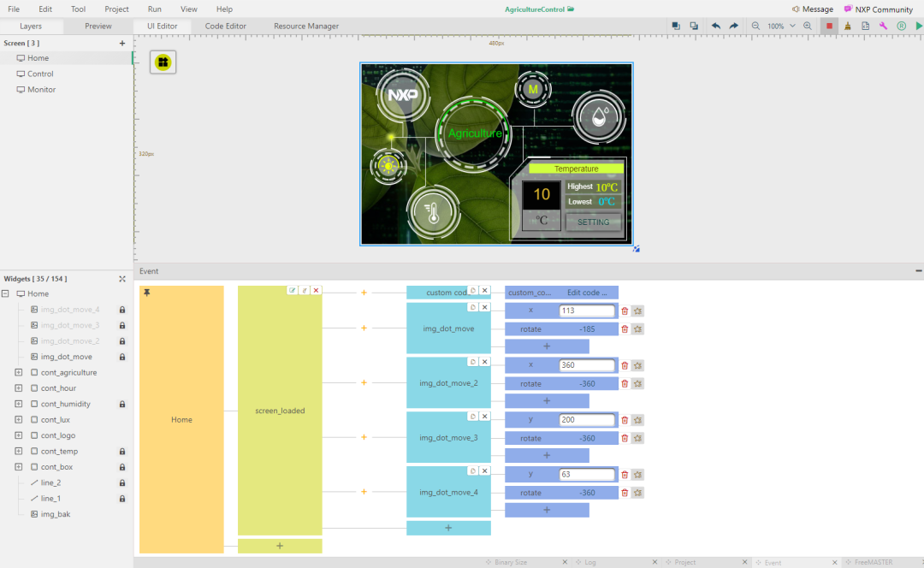924x568 pixels.
Task: Expand the cont_box tree node
Action: pos(18,467)
